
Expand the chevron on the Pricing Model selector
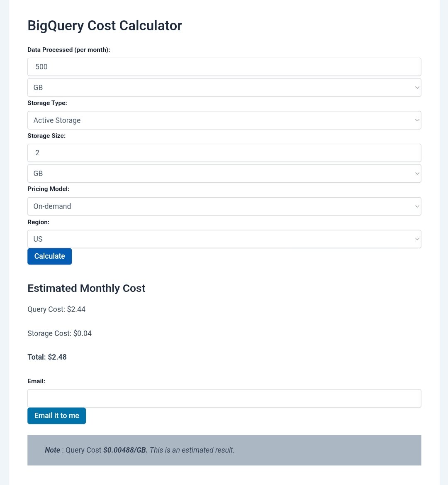click(417, 206)
